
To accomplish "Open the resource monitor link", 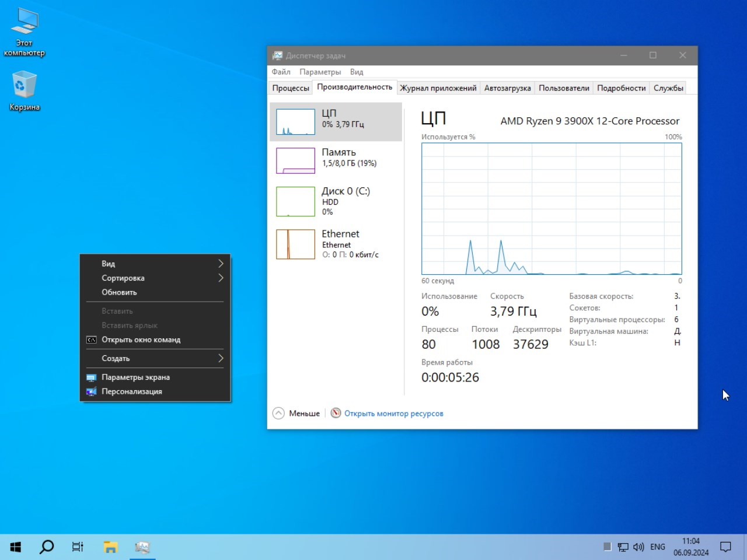I will tap(393, 414).
